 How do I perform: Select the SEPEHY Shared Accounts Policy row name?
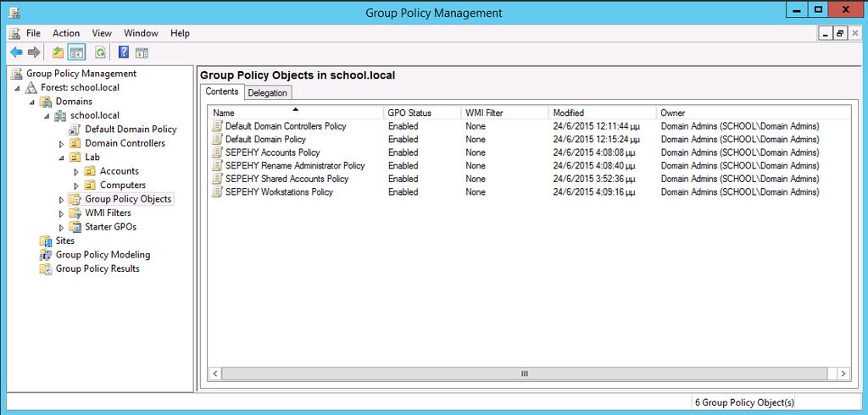point(287,179)
